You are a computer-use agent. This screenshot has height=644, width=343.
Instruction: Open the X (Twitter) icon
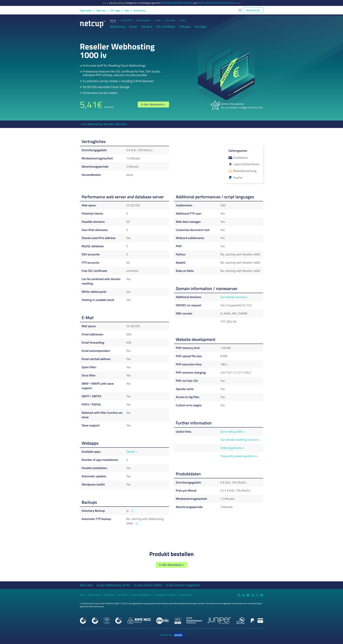pos(257,595)
